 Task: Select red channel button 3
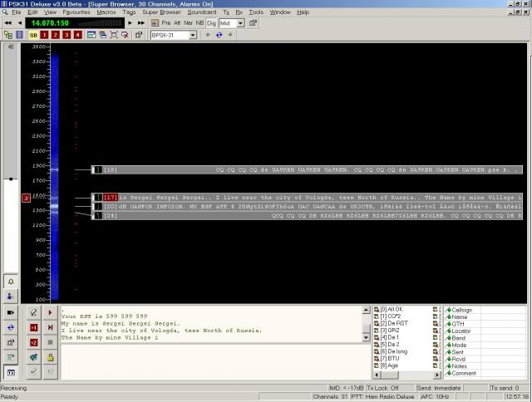pos(66,35)
